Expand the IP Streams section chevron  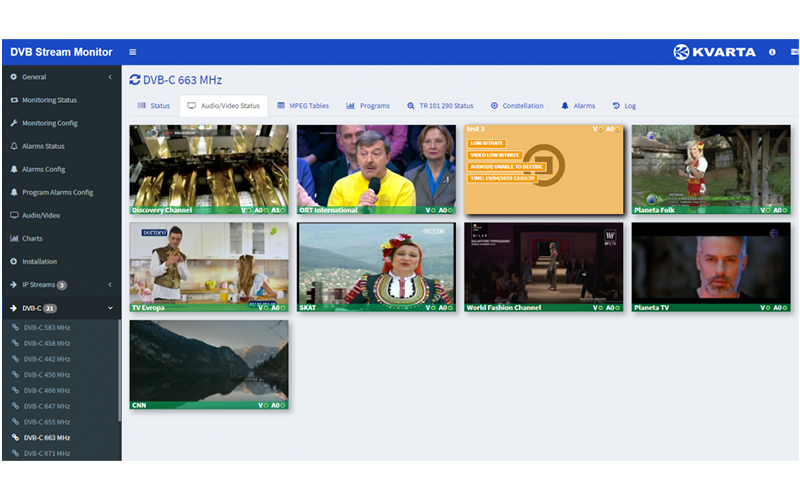(110, 285)
